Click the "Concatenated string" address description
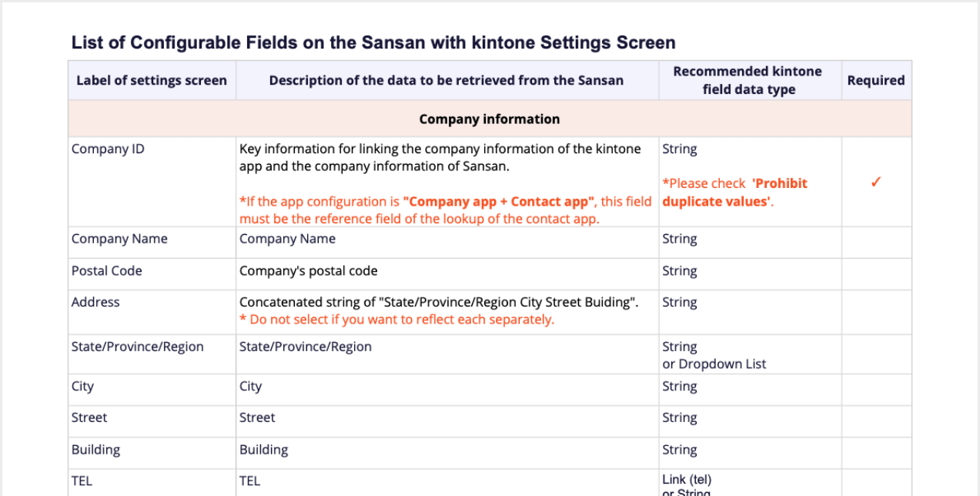The height and width of the screenshot is (496, 980). tap(439, 303)
